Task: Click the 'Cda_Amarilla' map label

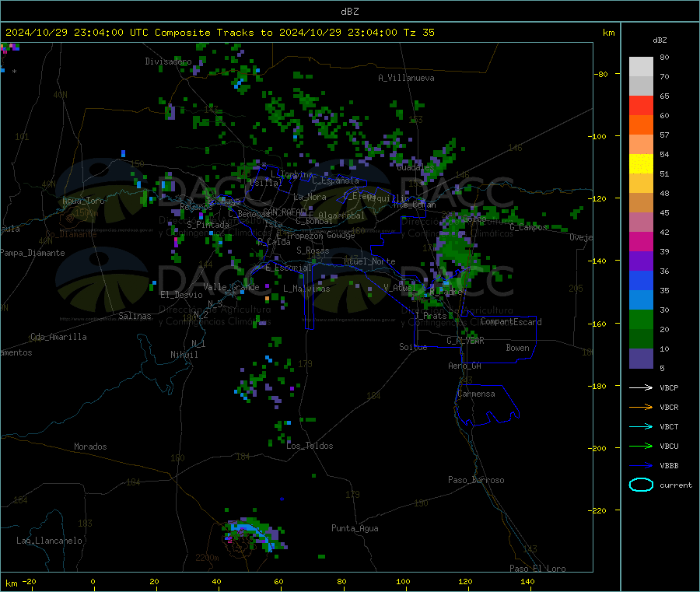Action: pyautogui.click(x=58, y=337)
